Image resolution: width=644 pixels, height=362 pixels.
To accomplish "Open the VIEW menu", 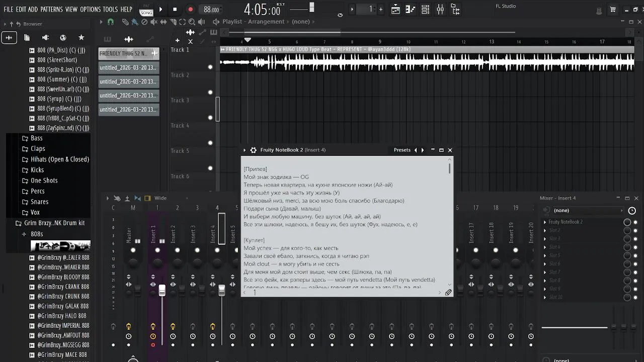I will [x=71, y=9].
